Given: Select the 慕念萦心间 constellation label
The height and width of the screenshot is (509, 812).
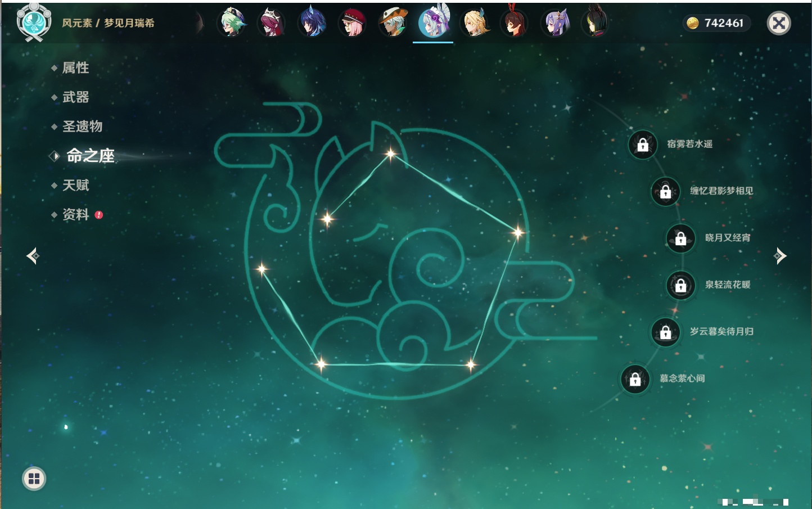Looking at the screenshot, I should [x=682, y=379].
